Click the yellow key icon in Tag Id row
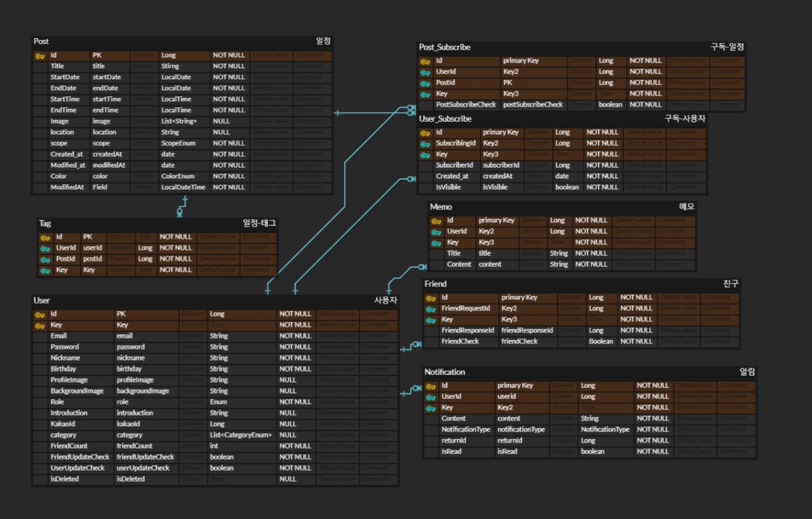The image size is (812, 519). click(44, 237)
